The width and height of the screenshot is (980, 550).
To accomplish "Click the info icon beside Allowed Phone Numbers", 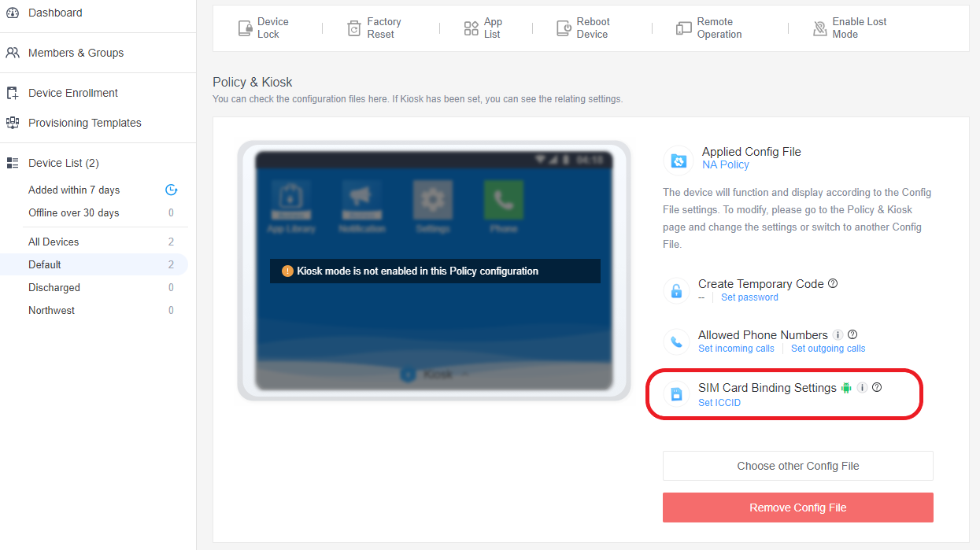I will point(838,335).
